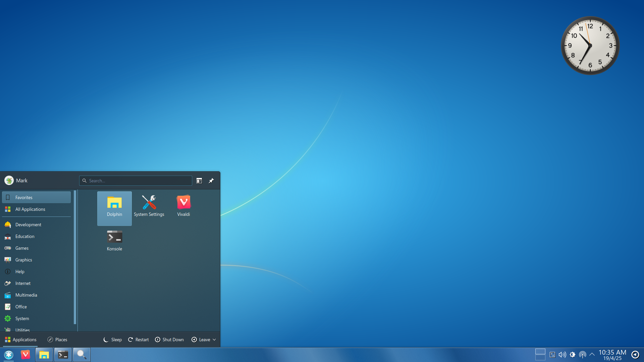Close the application launcher via taskbar
This screenshot has width=644, height=362.
tap(9, 355)
